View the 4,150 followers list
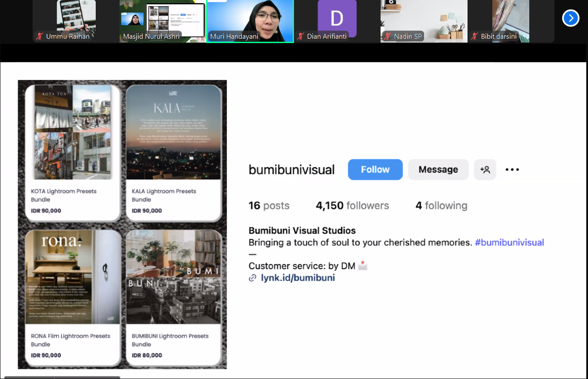The image size is (588, 379). click(352, 206)
